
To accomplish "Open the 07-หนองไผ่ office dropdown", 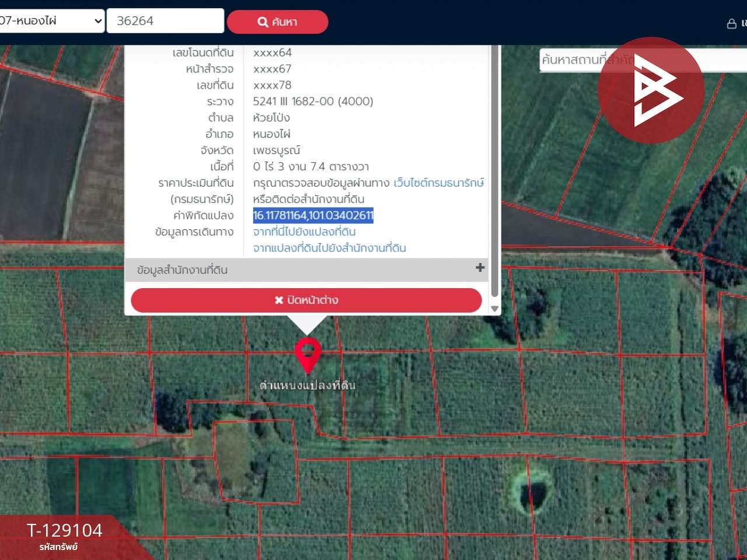I will click(x=51, y=21).
